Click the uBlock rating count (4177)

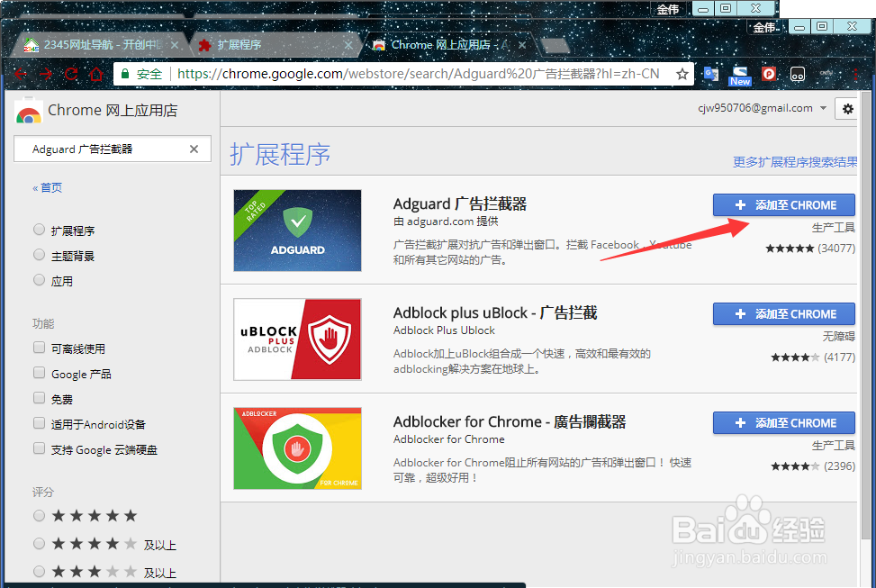[839, 357]
